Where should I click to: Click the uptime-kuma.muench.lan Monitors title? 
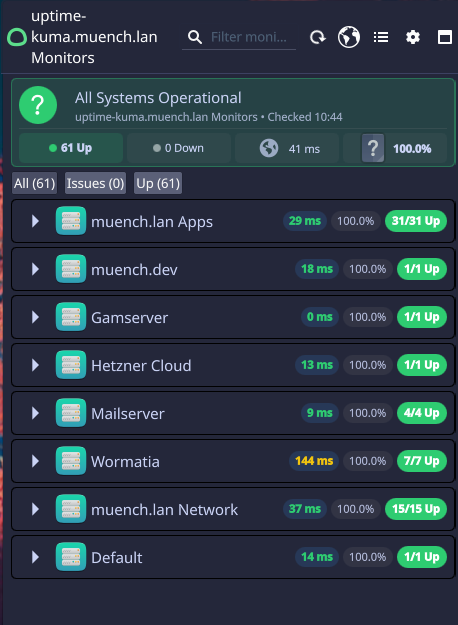click(x=94, y=37)
